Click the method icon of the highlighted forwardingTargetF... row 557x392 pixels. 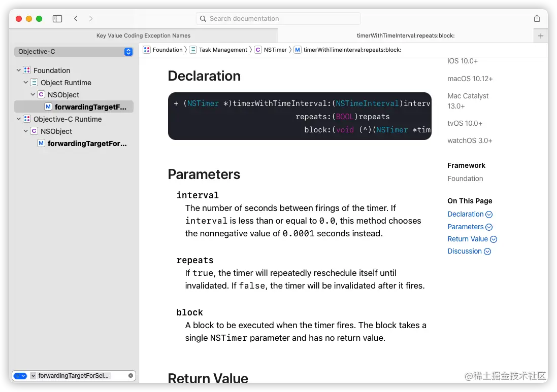pos(48,107)
